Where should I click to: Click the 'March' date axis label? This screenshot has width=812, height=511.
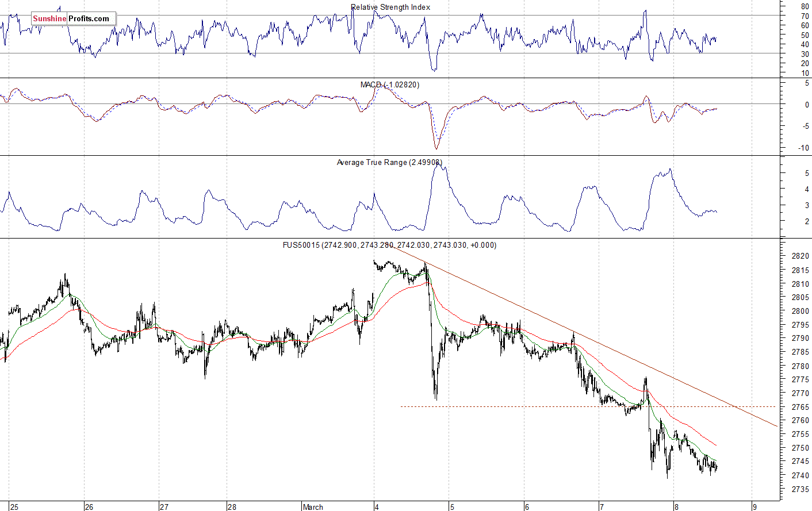coord(313,507)
